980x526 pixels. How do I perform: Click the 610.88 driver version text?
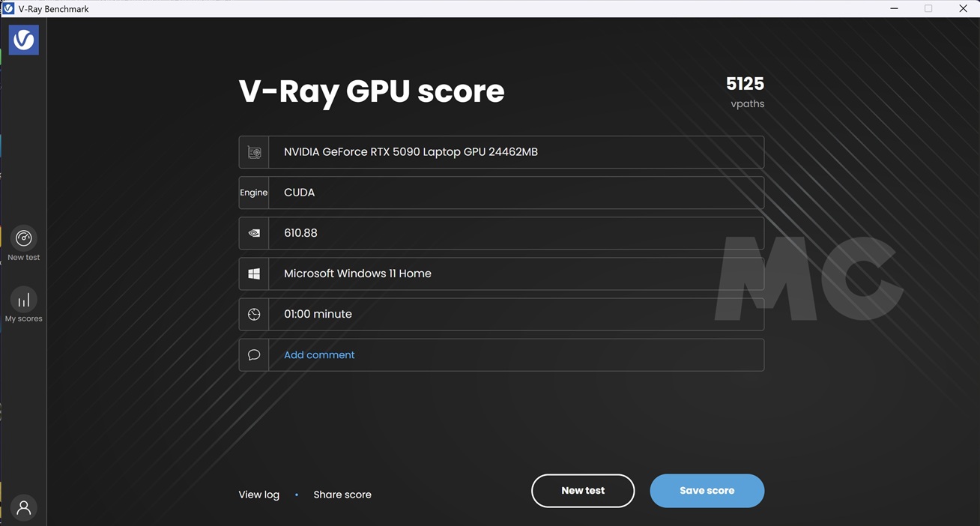point(300,233)
